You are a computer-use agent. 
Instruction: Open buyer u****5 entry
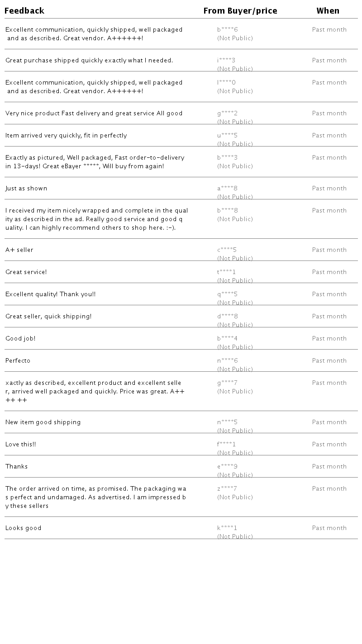point(227,136)
